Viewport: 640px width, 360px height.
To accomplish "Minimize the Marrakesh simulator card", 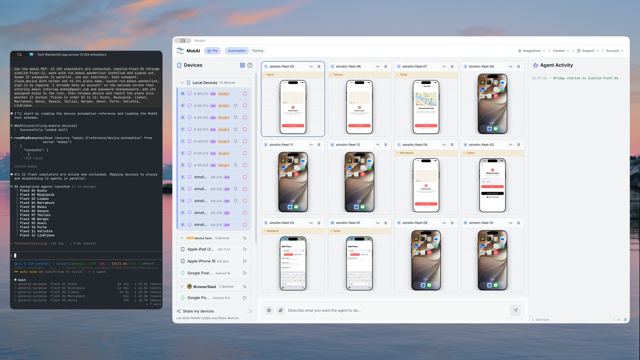I will coord(444,144).
